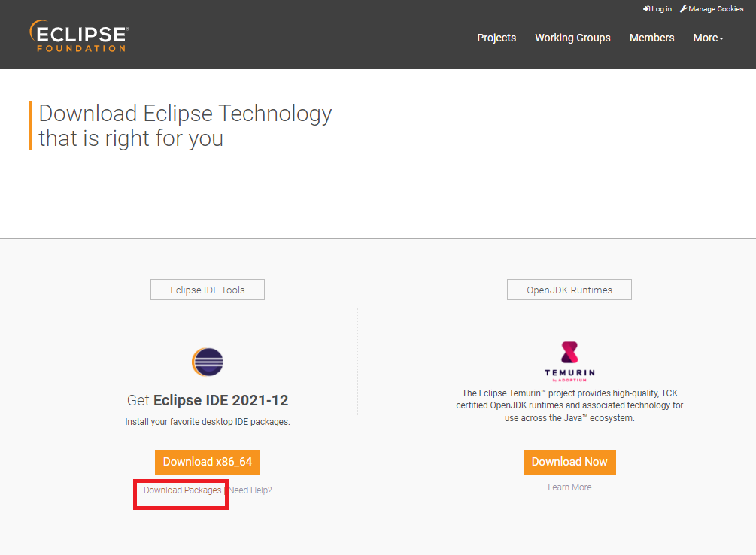
Task: Click the 'Download Eclipse Technology' page heading
Action: (x=185, y=126)
